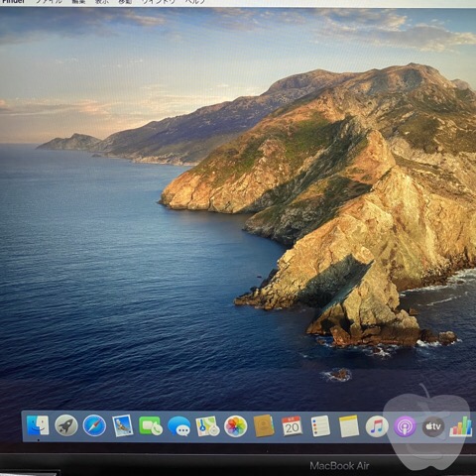Launch Safari compass icon in Dock
This screenshot has height=476, width=476.
94,425
